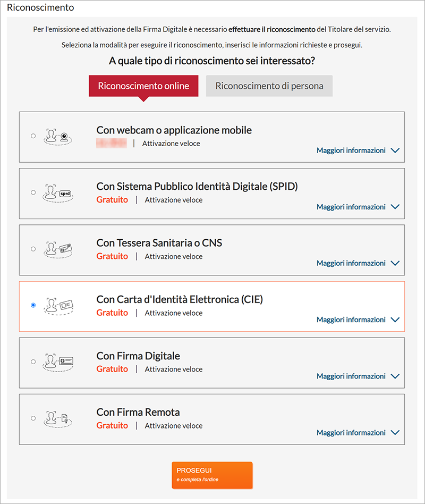Expand Maggiori informazioni for CIE option
Image resolution: width=425 pixels, height=504 pixels.
click(x=358, y=320)
